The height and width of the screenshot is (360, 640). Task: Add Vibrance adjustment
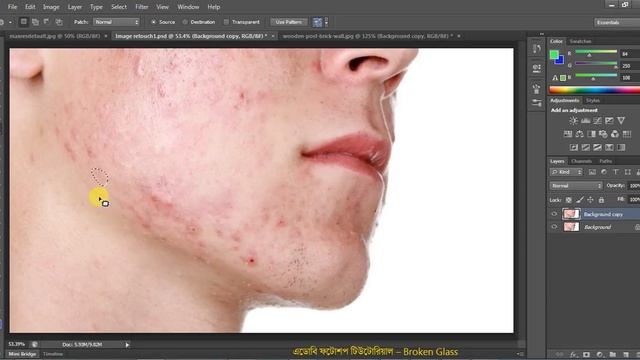[x=621, y=120]
